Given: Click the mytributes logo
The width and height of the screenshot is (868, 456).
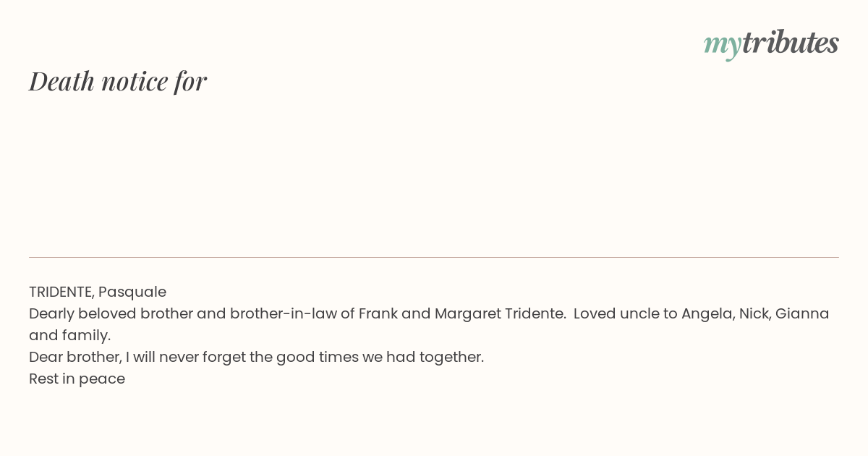Looking at the screenshot, I should point(771,43).
